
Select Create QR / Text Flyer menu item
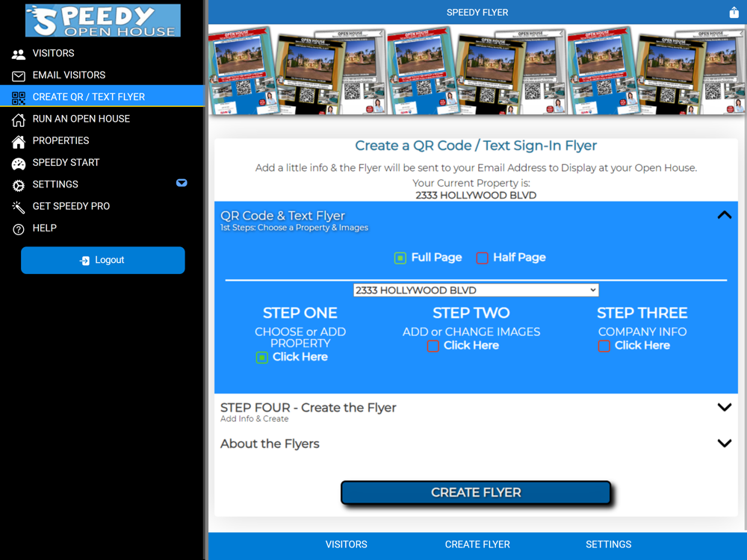coord(102,96)
